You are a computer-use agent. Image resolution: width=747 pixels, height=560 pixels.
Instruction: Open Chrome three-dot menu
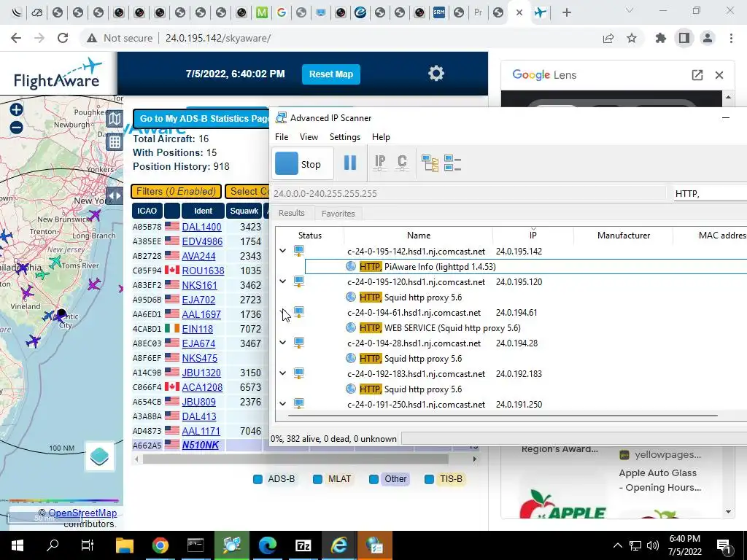coord(731,38)
